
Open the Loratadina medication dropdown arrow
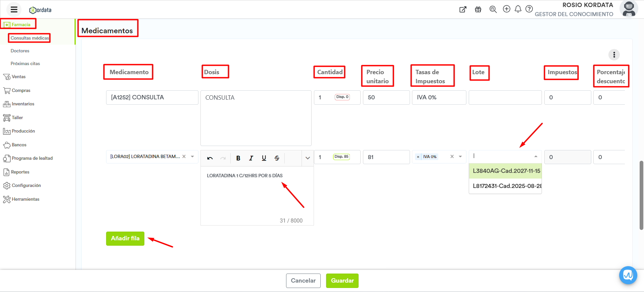pyautogui.click(x=192, y=157)
